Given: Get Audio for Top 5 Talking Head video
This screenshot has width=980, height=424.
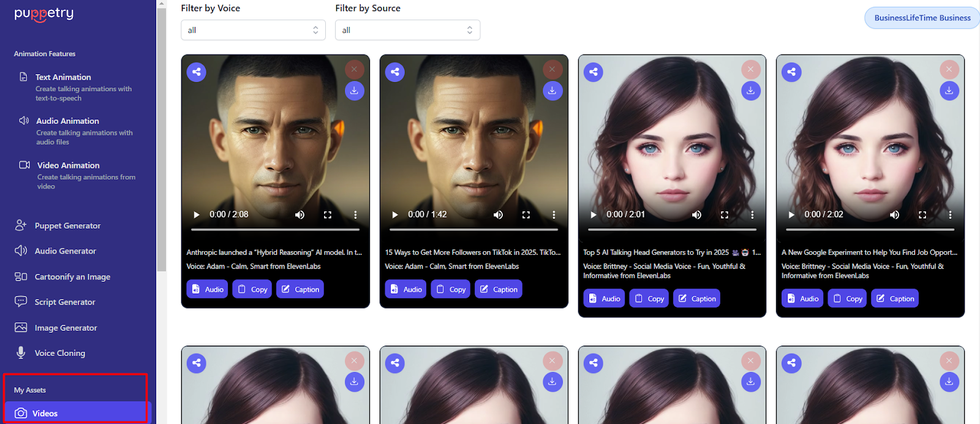Looking at the screenshot, I should (605, 298).
